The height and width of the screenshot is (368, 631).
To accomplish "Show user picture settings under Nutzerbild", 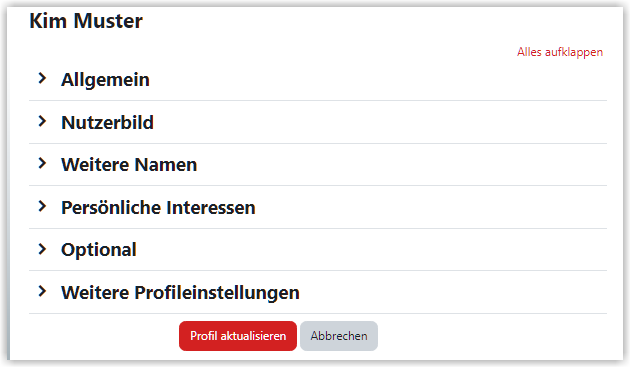I will [107, 122].
